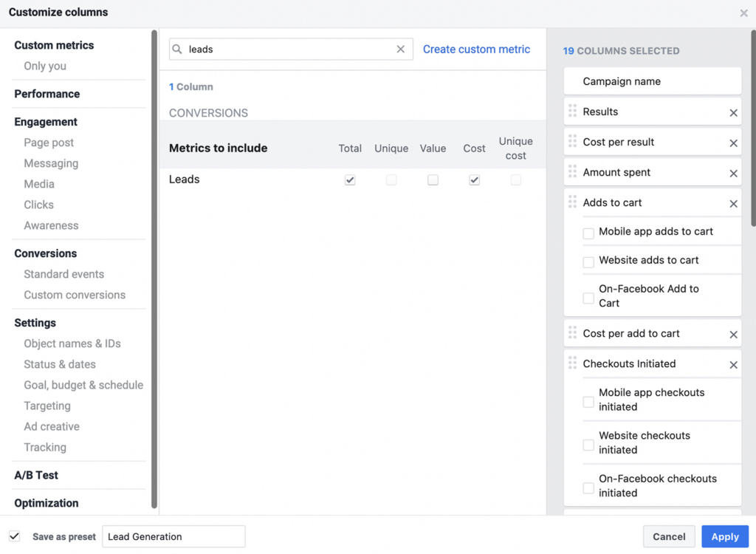Check Website adds to cart option

click(588, 262)
